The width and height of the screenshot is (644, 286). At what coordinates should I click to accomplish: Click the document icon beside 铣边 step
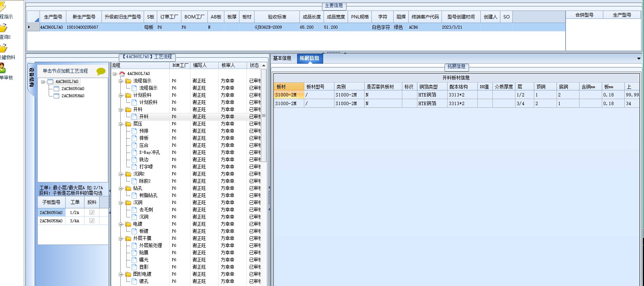click(x=134, y=160)
